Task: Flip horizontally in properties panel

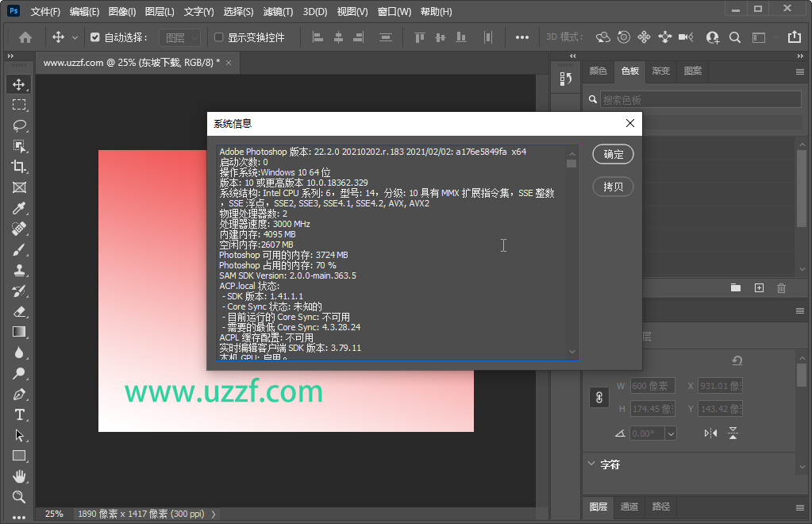Action: click(710, 433)
